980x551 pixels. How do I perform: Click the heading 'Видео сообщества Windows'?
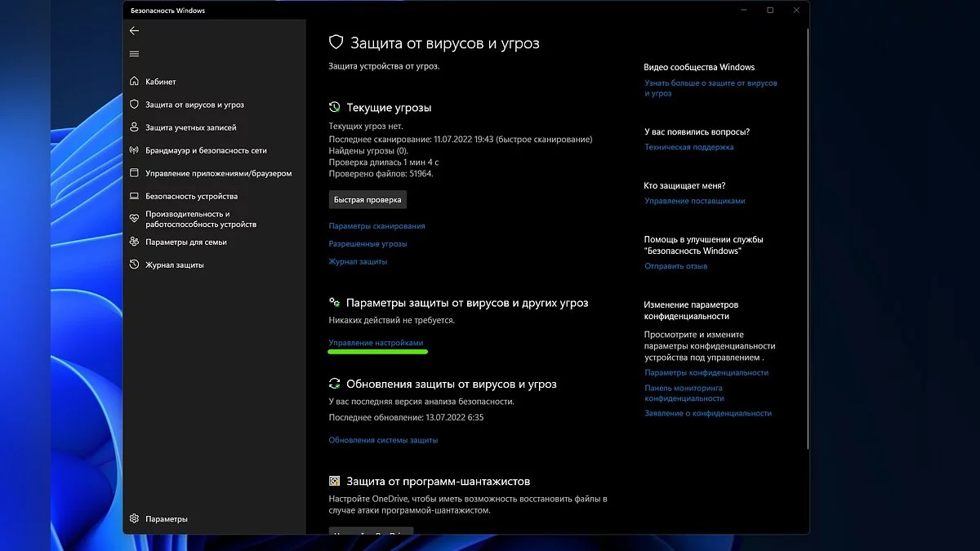click(699, 67)
